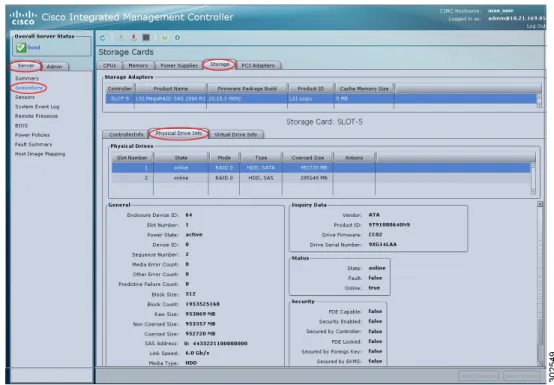
Task: Open the Good server status link
Action: coord(34,47)
